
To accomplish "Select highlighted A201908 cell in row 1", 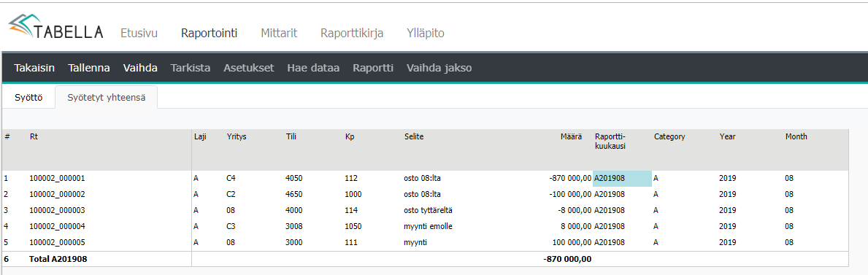I will tap(622, 179).
